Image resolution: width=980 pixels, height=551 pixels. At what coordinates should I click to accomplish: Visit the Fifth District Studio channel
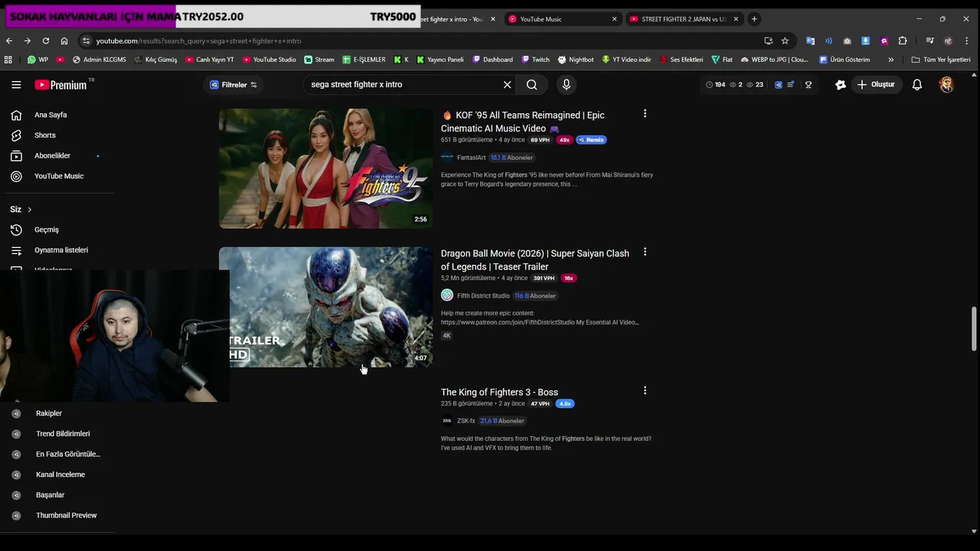(483, 295)
